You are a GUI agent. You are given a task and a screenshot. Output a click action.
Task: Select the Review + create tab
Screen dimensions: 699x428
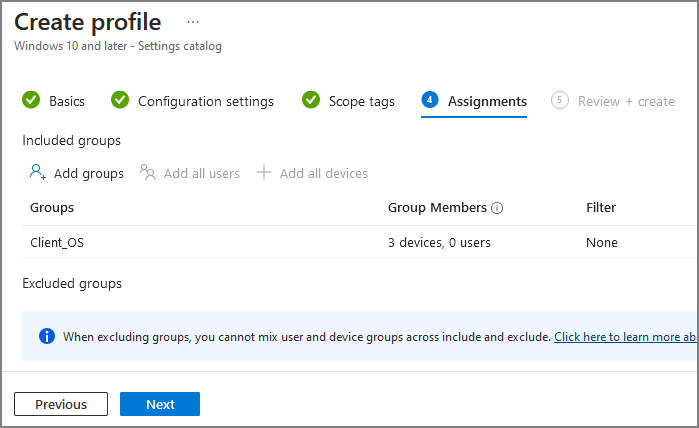coord(626,101)
